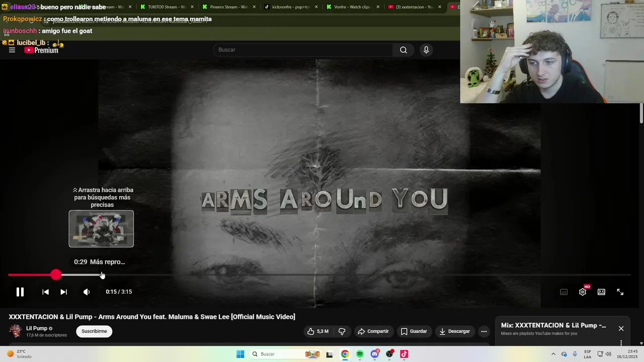Like the video with 5,3 M likes
The width and height of the screenshot is (644, 362).
pos(318,331)
